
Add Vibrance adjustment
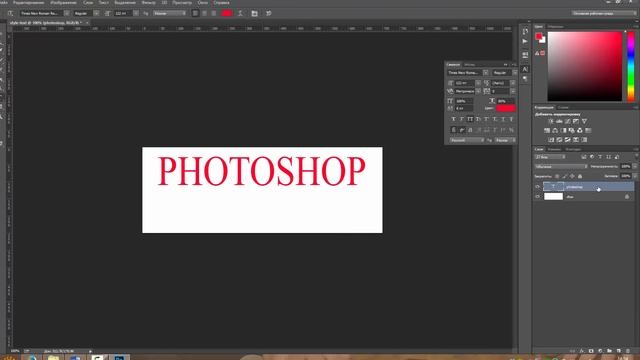tap(584, 121)
